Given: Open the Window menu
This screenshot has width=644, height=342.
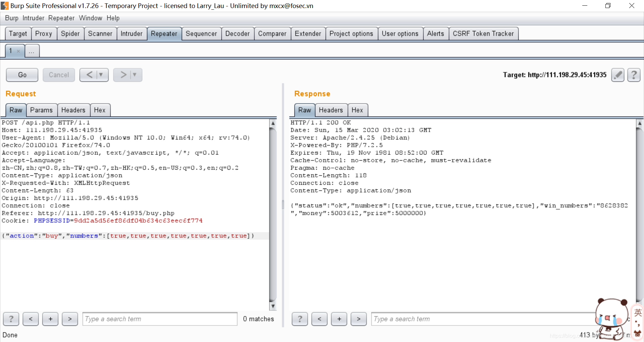Looking at the screenshot, I should coord(91,18).
